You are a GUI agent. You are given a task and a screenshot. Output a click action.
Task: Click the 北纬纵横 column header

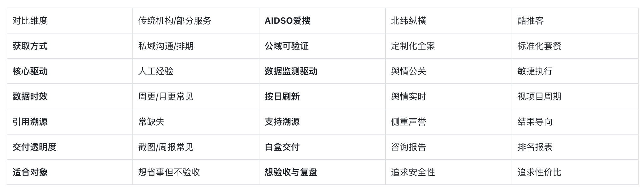point(449,21)
